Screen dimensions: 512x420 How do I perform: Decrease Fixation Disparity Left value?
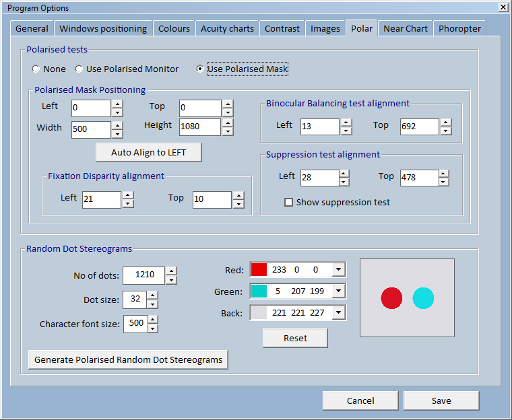click(128, 204)
